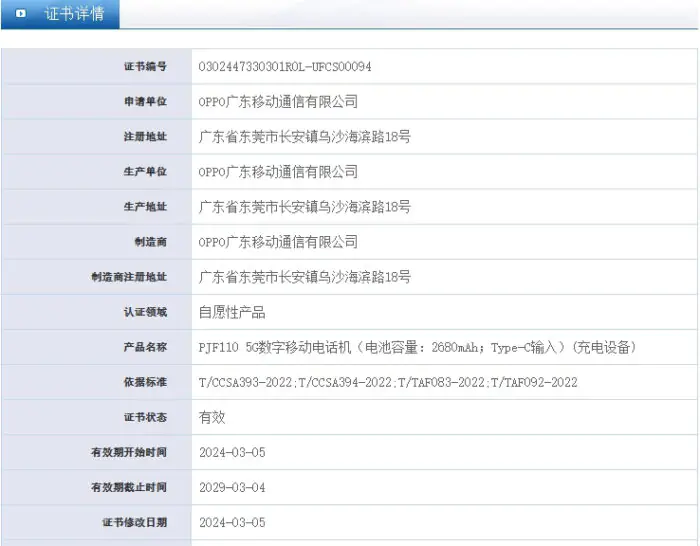Select certificate number 0302447330301R0L-UFCS00094

pos(285,67)
